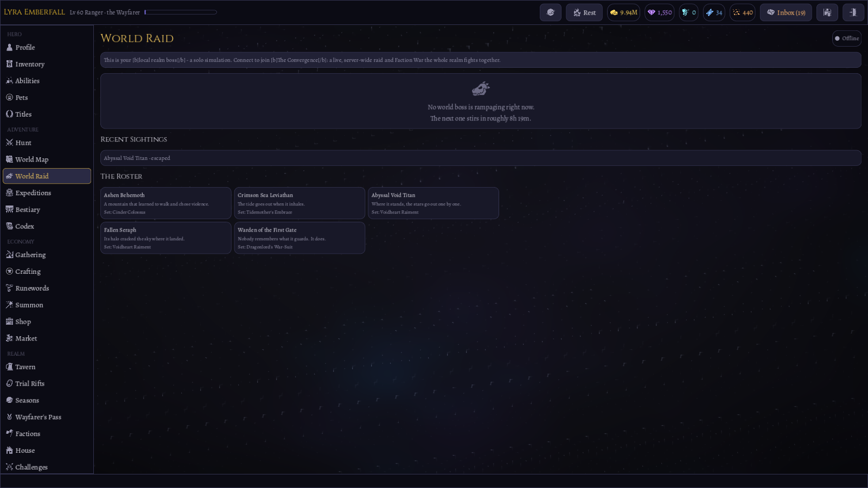Open the Crafting icon
868x488 pixels.
9,272
